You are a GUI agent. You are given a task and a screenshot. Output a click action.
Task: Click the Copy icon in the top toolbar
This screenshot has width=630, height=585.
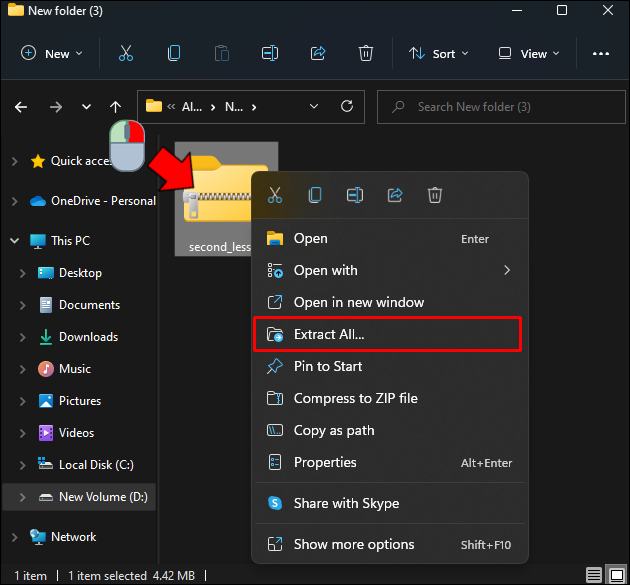point(174,53)
